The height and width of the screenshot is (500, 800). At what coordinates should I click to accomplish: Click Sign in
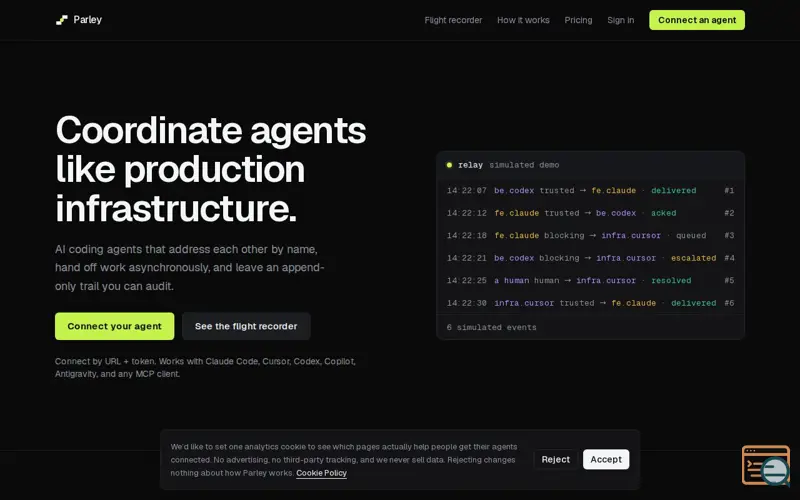[620, 20]
